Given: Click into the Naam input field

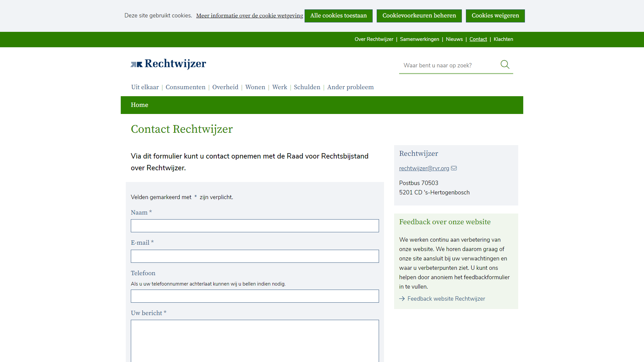Looking at the screenshot, I should 255,226.
